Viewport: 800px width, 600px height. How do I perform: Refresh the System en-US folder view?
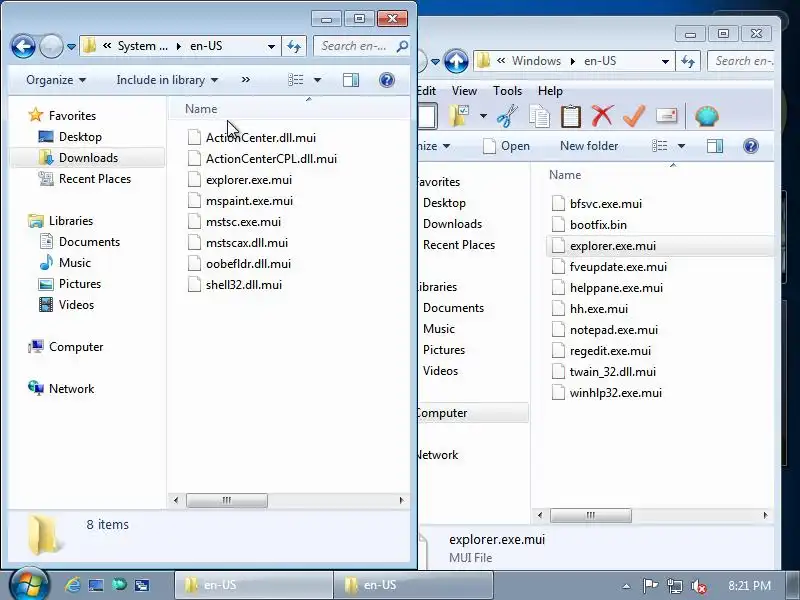click(294, 46)
